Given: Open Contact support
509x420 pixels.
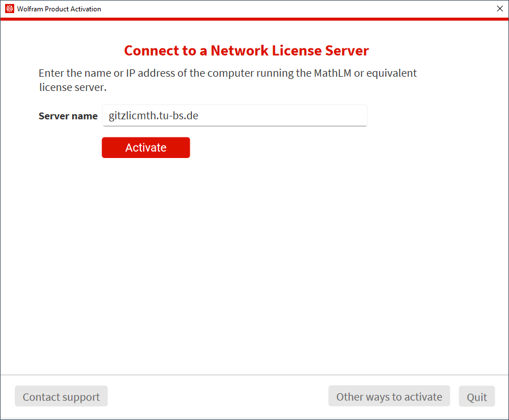Looking at the screenshot, I should pos(61,396).
